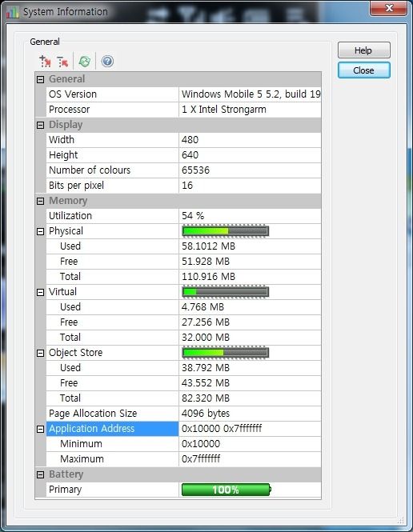Click the Physical row label
Image resolution: width=413 pixels, height=532 pixels.
click(x=66, y=231)
